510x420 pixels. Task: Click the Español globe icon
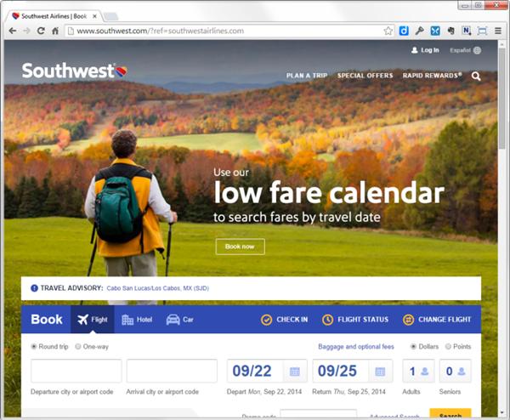tap(477, 50)
